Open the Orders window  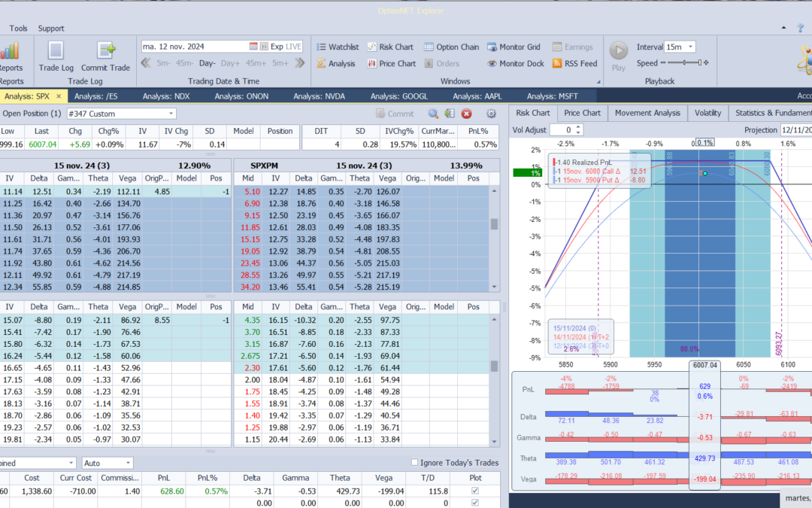coord(442,63)
